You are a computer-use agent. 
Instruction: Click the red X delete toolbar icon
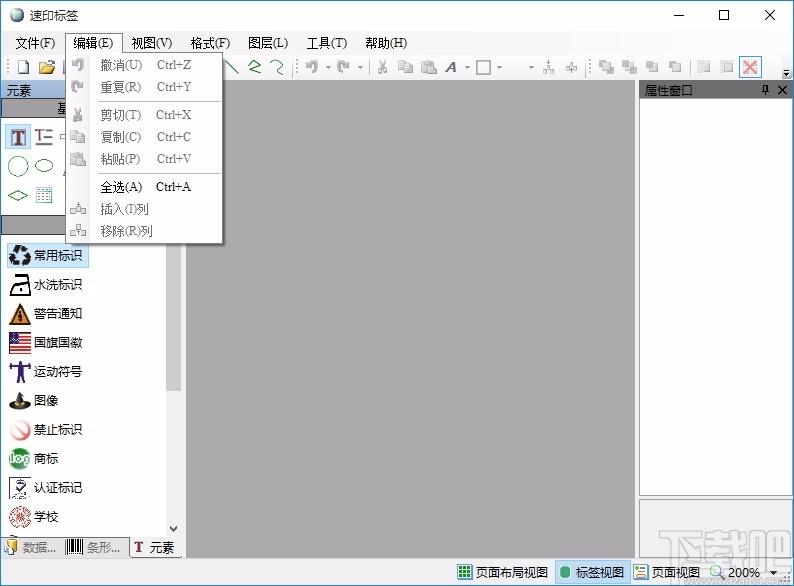750,67
